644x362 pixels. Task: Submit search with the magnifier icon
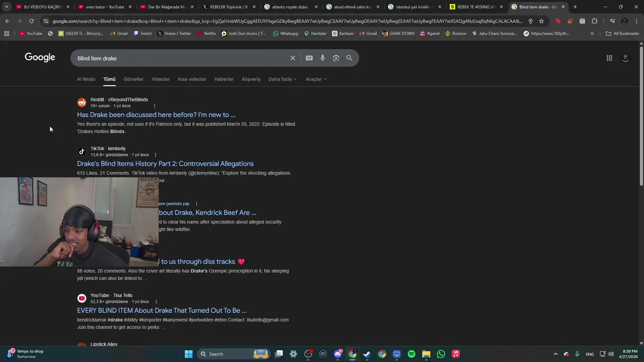(x=349, y=58)
